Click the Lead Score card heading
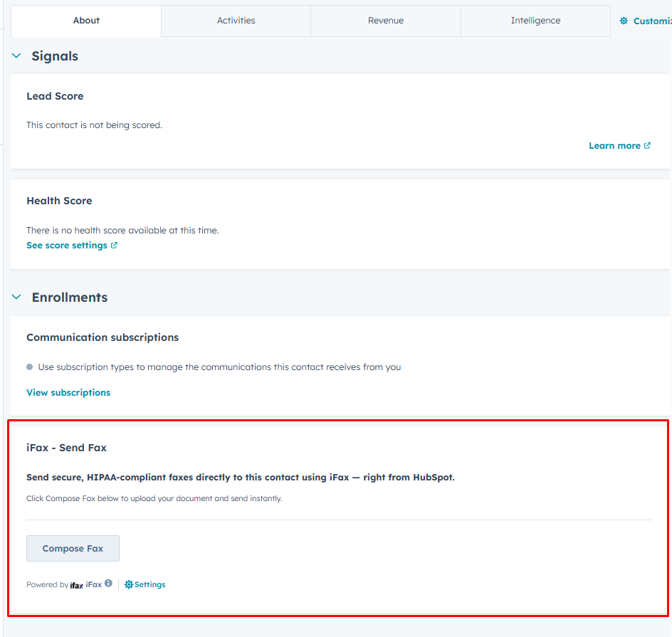Screen dimensions: 672x637 click(55, 96)
